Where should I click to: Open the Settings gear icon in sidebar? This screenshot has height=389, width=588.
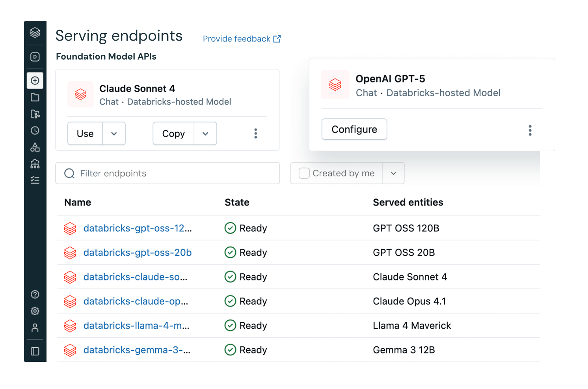(35, 311)
